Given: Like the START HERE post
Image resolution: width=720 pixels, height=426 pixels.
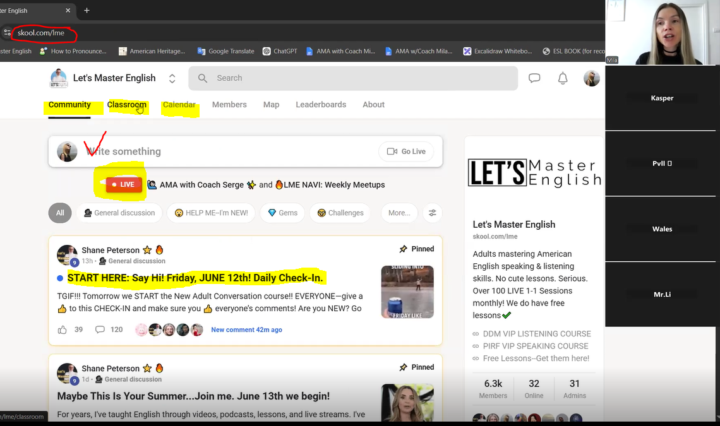Looking at the screenshot, I should 62,330.
